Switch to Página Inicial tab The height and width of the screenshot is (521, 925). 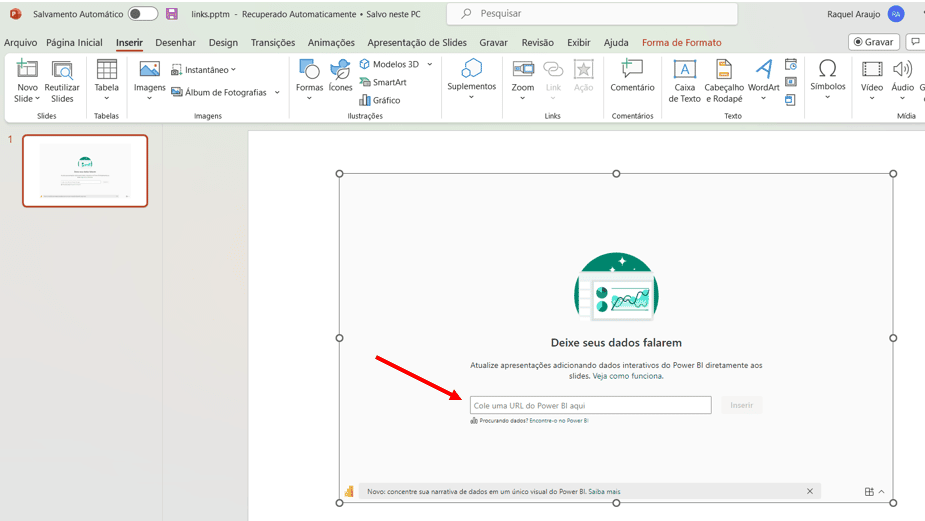coord(74,42)
